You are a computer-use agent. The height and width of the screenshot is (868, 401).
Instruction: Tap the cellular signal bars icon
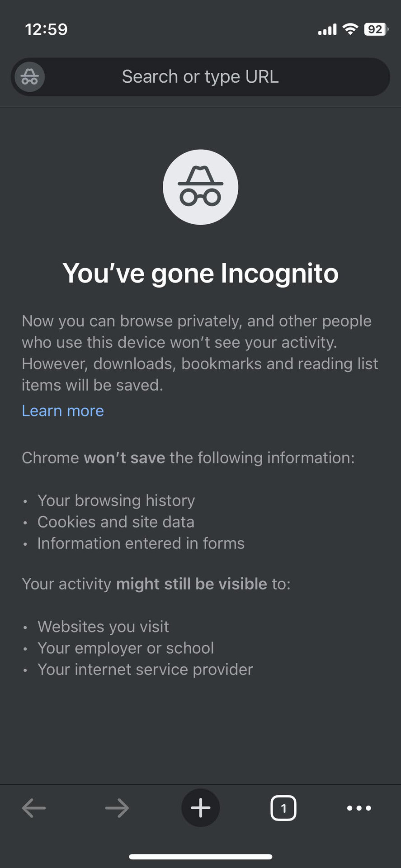(327, 30)
